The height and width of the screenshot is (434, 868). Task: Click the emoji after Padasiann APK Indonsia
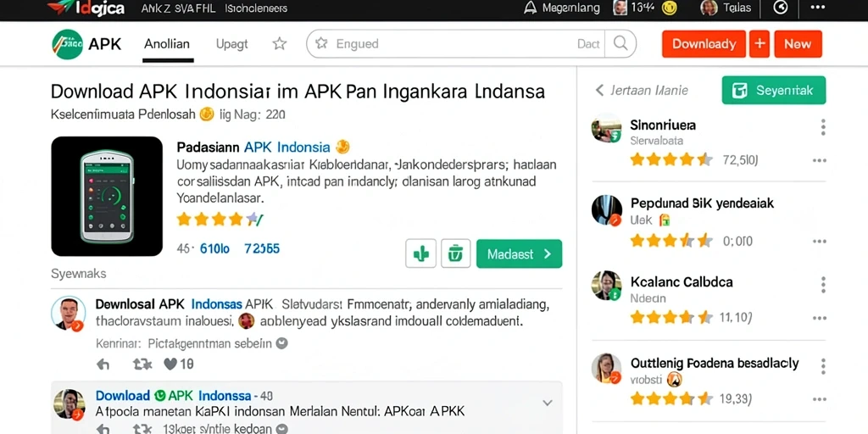click(x=342, y=147)
